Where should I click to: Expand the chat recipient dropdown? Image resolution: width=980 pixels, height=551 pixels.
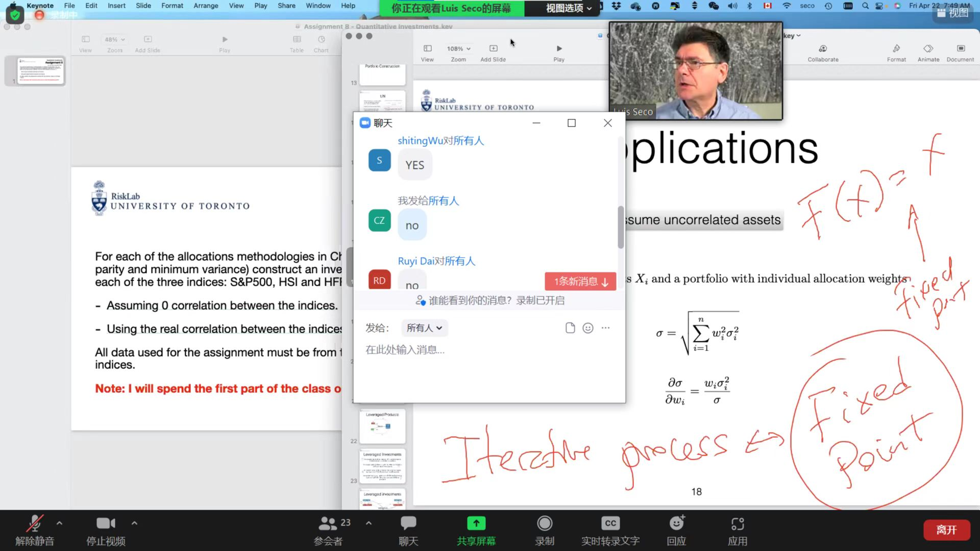424,328
